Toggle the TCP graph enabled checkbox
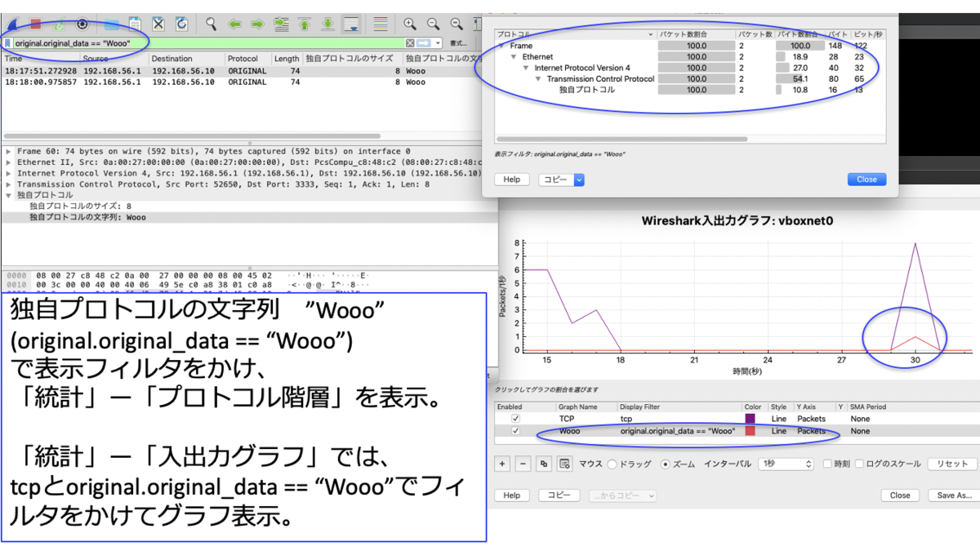Image resolution: width=980 pixels, height=551 pixels. tap(514, 419)
